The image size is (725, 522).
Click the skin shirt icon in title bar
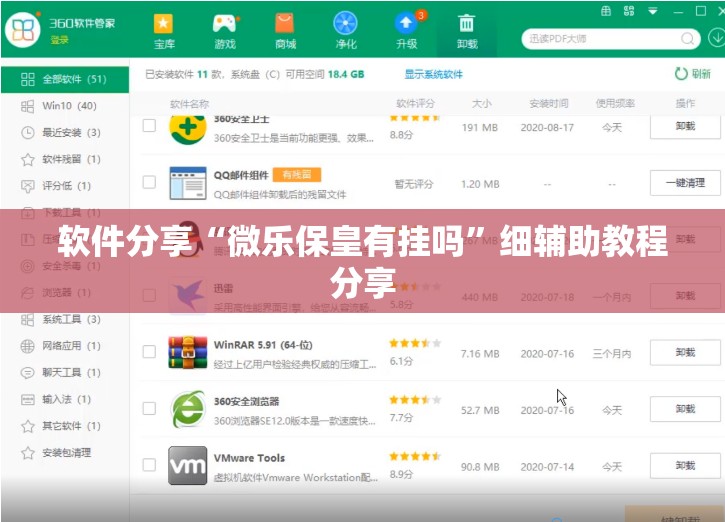point(606,11)
